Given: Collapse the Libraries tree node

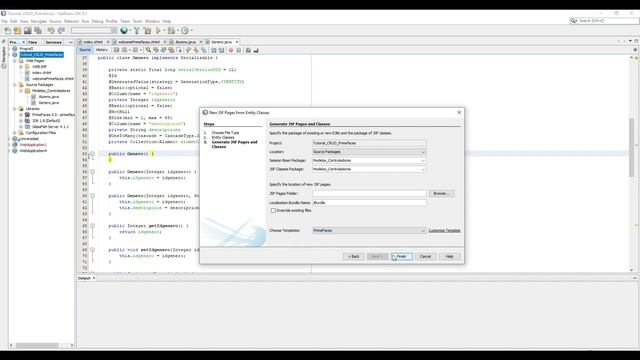Looking at the screenshot, I should (15, 109).
